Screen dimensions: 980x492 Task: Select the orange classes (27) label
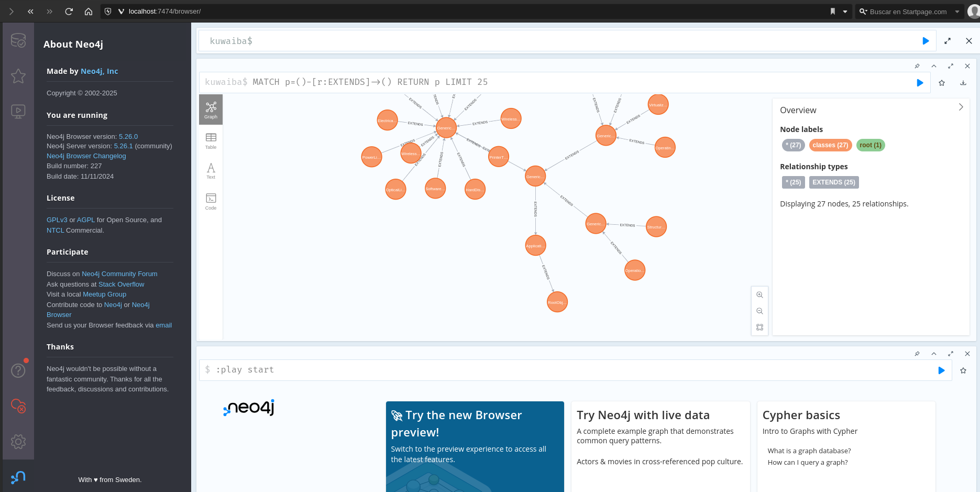[x=830, y=145]
